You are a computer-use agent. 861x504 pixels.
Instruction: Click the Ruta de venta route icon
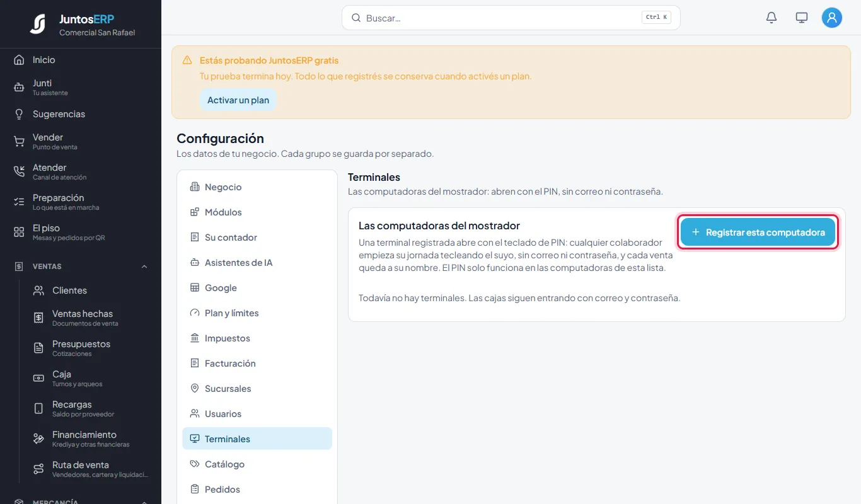(x=38, y=469)
